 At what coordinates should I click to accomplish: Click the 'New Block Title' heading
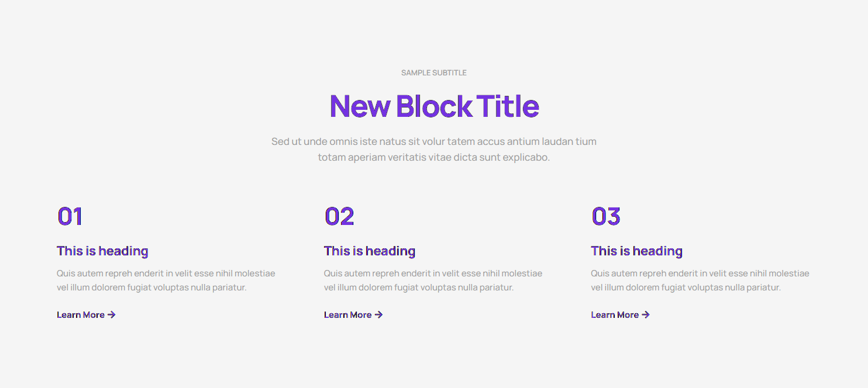pyautogui.click(x=434, y=106)
